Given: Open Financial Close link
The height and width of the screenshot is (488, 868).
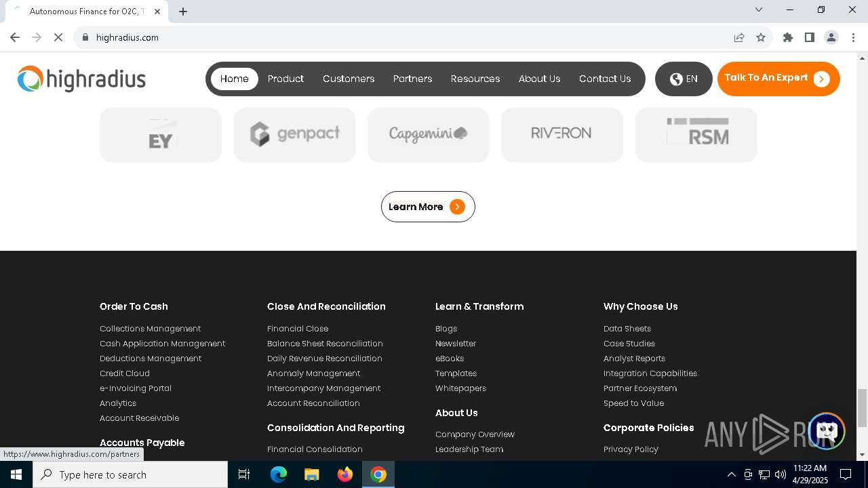Looking at the screenshot, I should click(x=298, y=329).
